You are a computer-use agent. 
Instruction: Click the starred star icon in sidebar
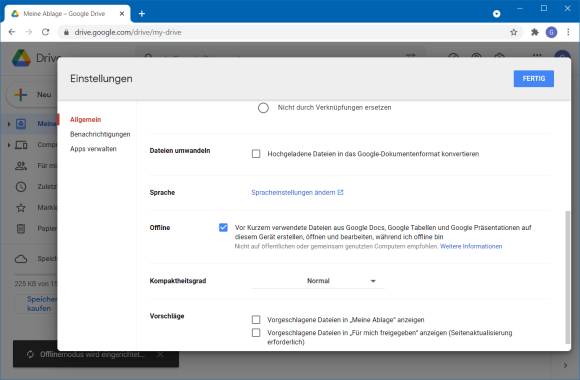point(21,208)
